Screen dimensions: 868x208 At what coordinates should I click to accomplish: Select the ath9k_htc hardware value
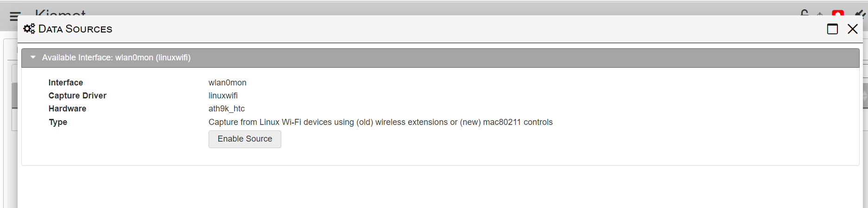point(227,109)
